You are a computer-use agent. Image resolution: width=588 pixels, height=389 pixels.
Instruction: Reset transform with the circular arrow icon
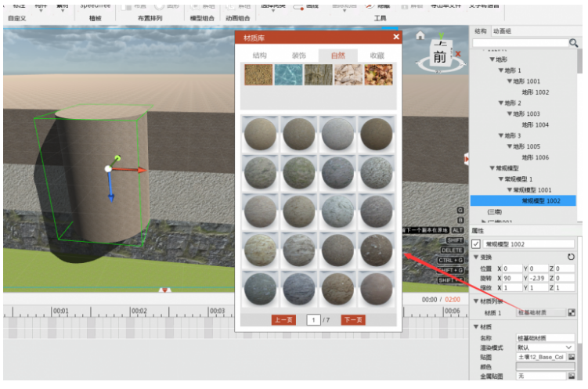pos(571,257)
